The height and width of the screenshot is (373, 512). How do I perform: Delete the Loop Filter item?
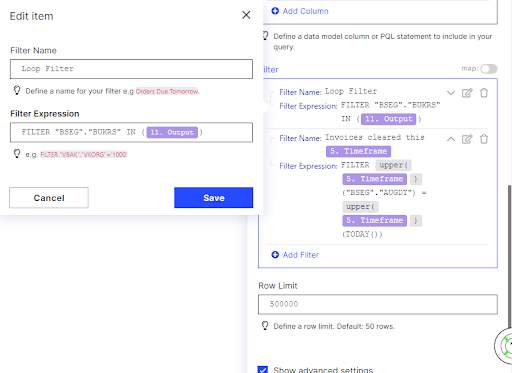pyautogui.click(x=484, y=93)
